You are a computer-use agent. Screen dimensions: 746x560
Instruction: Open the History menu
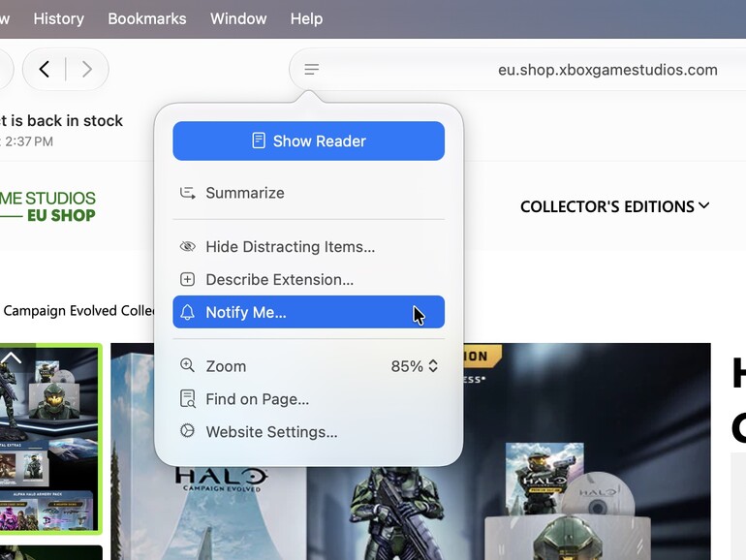pos(58,18)
